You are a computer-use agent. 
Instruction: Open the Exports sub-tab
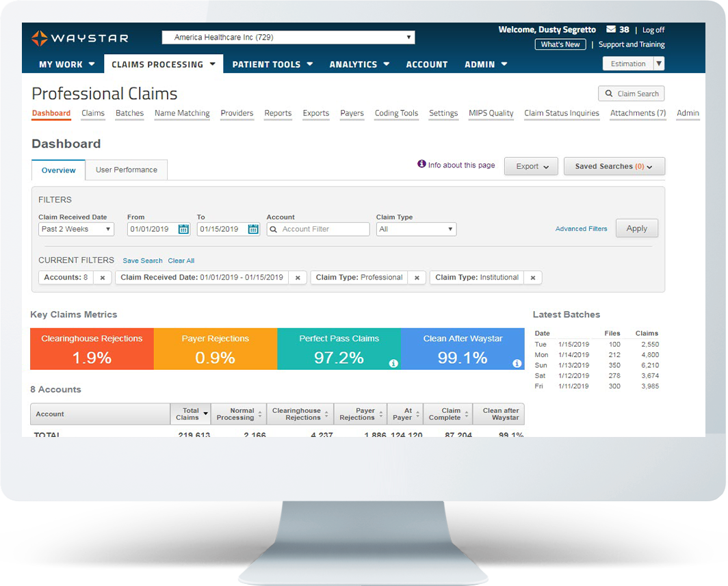coord(315,114)
